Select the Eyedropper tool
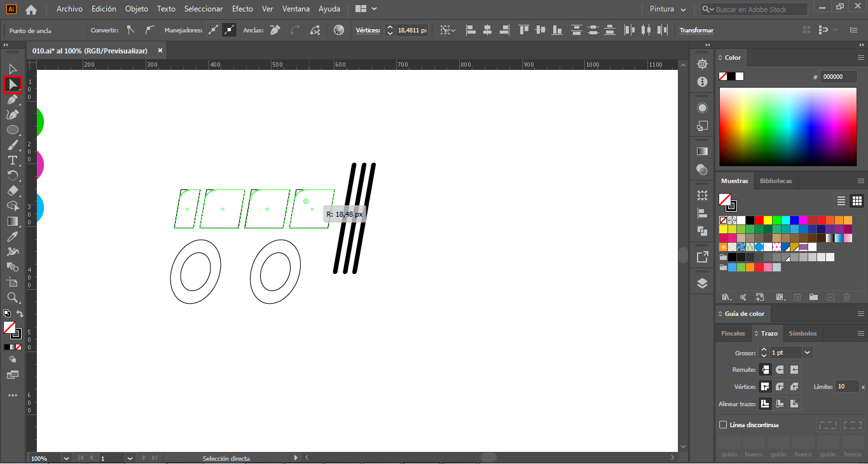868x464 pixels. click(13, 236)
